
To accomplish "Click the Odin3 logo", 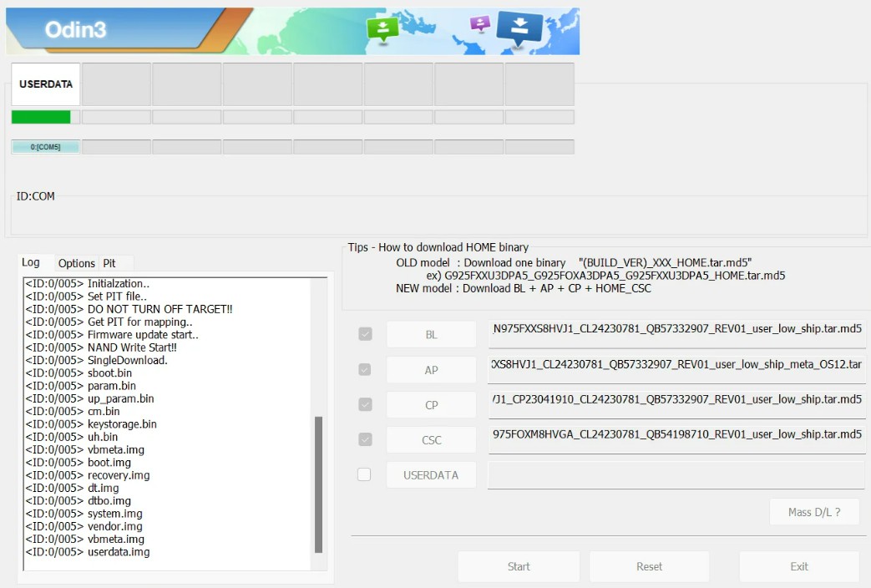I will coord(76,31).
